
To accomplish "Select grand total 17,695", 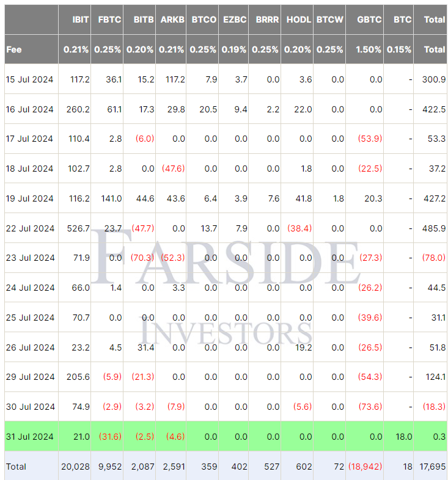I will (x=432, y=467).
